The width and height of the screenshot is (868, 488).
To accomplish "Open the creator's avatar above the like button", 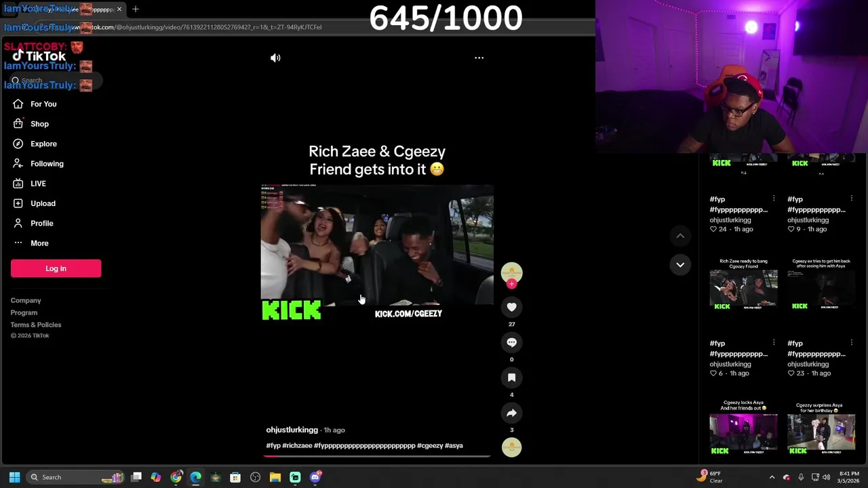I will [511, 272].
